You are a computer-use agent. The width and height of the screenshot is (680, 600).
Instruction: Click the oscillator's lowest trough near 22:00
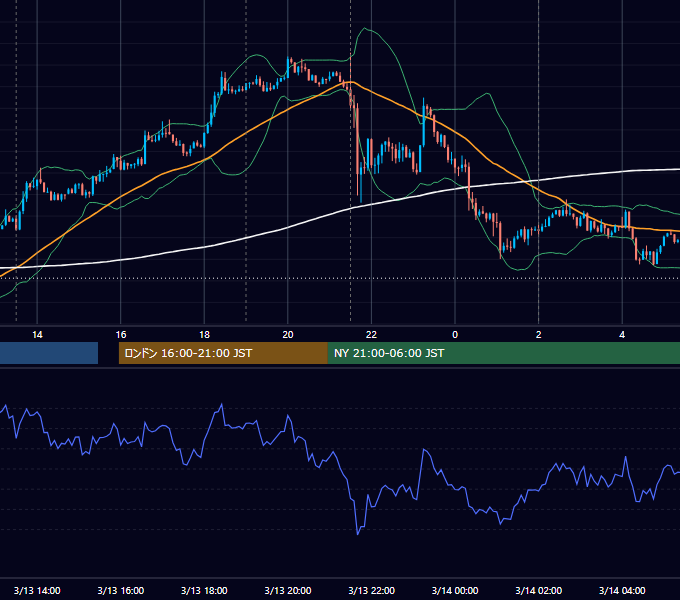(x=358, y=534)
